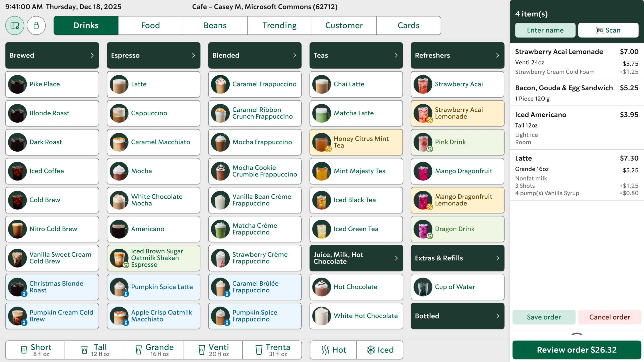The image size is (644, 362).
Task: Choose the Hot Chocolate mug icon
Action: click(321, 287)
